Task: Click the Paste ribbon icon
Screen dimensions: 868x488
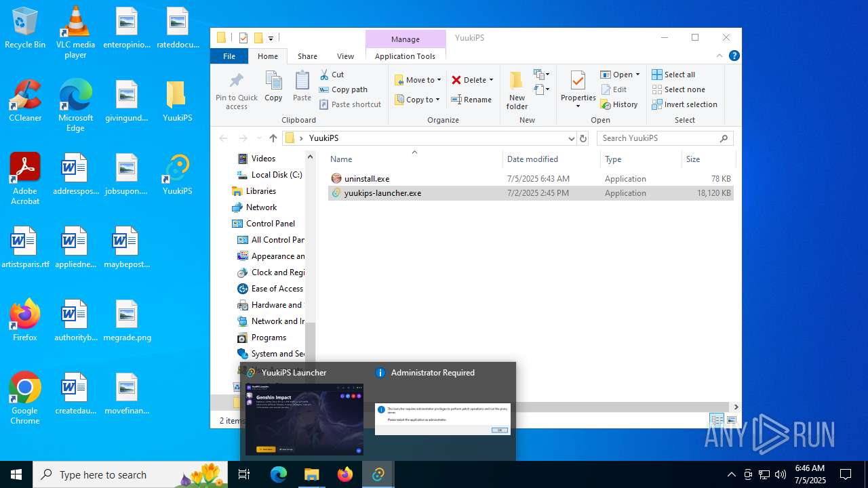Action: click(x=302, y=86)
